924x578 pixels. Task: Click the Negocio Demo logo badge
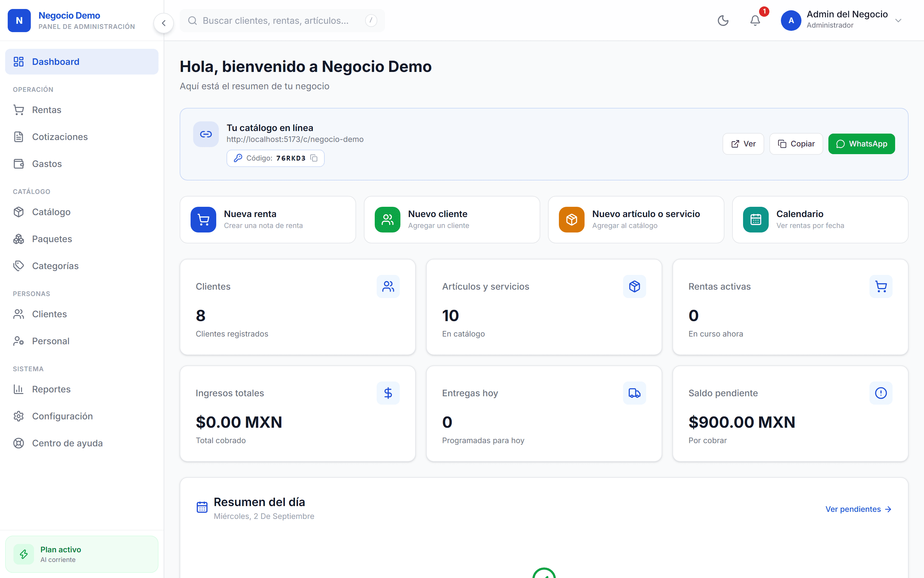click(19, 21)
